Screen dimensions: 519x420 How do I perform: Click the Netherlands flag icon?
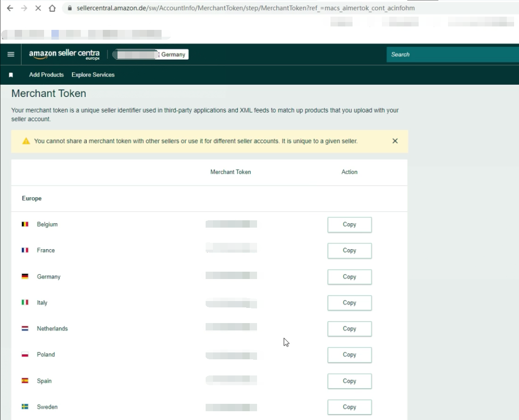coord(25,328)
